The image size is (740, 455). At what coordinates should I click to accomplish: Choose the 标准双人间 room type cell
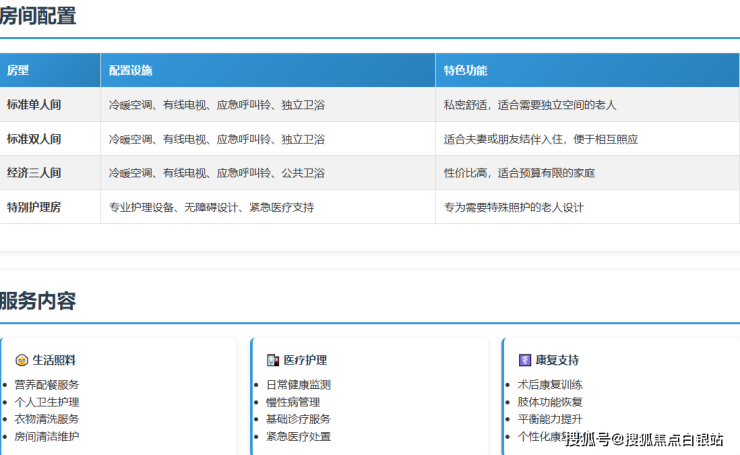click(34, 139)
